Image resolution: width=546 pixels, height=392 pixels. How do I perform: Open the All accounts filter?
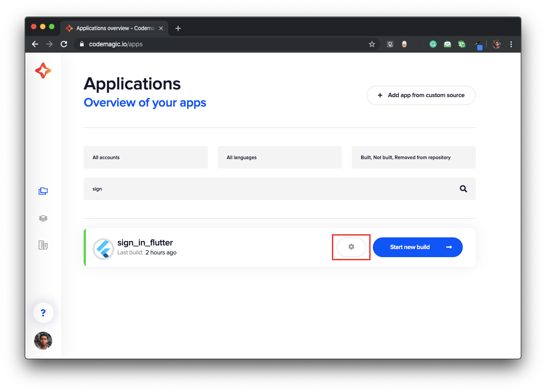[145, 157]
